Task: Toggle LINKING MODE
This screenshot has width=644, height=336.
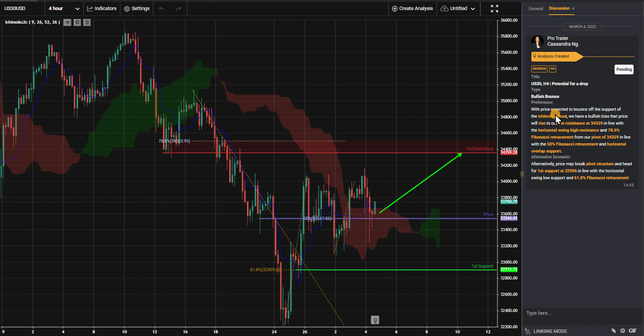Action: 546,331
